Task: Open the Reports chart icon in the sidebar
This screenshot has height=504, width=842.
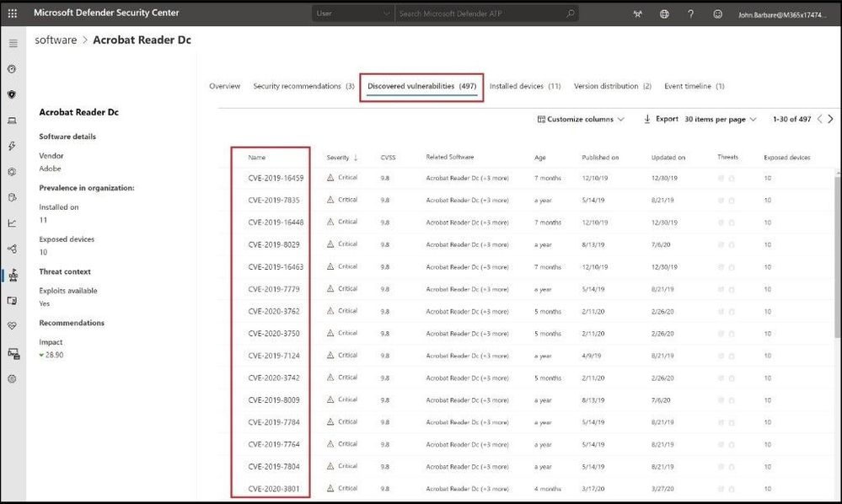Action: click(x=12, y=223)
